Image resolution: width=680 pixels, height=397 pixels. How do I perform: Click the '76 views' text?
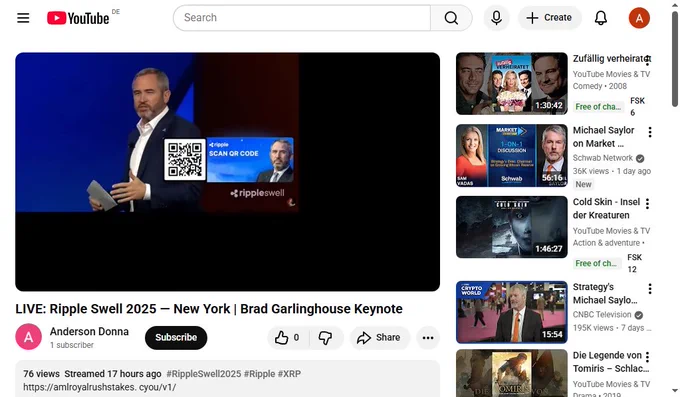point(42,374)
